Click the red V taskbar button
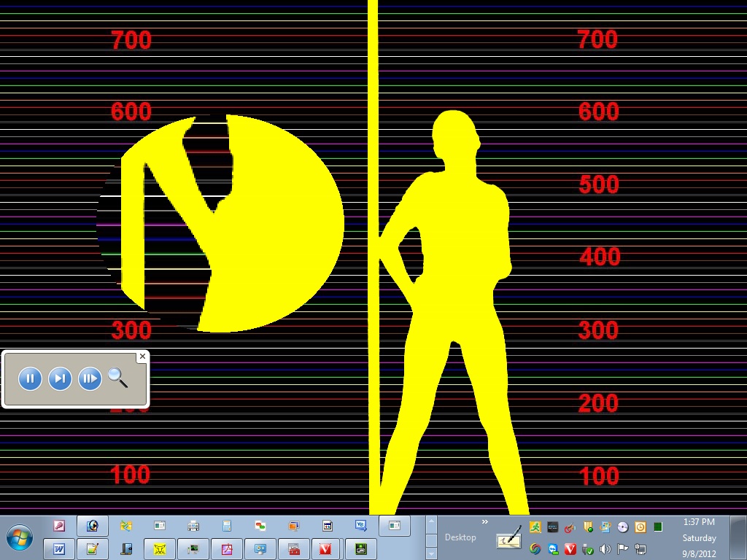Screen dimensions: 747x560 click(327, 549)
